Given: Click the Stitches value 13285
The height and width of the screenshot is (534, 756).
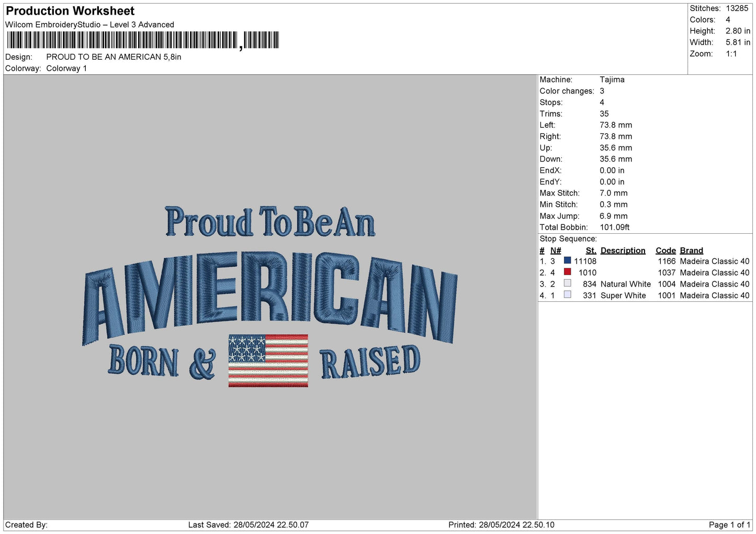Looking at the screenshot, I should (737, 8).
